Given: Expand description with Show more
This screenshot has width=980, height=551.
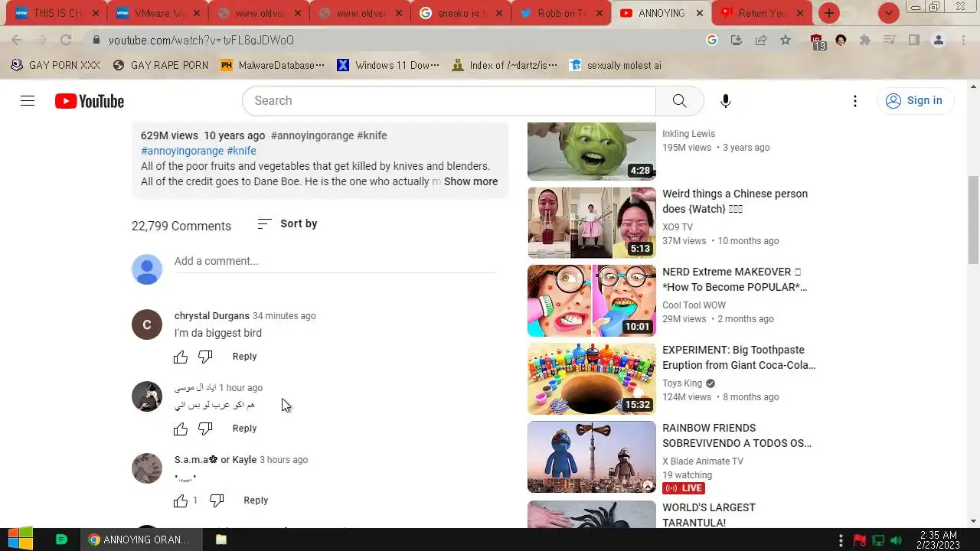Looking at the screenshot, I should click(471, 181).
